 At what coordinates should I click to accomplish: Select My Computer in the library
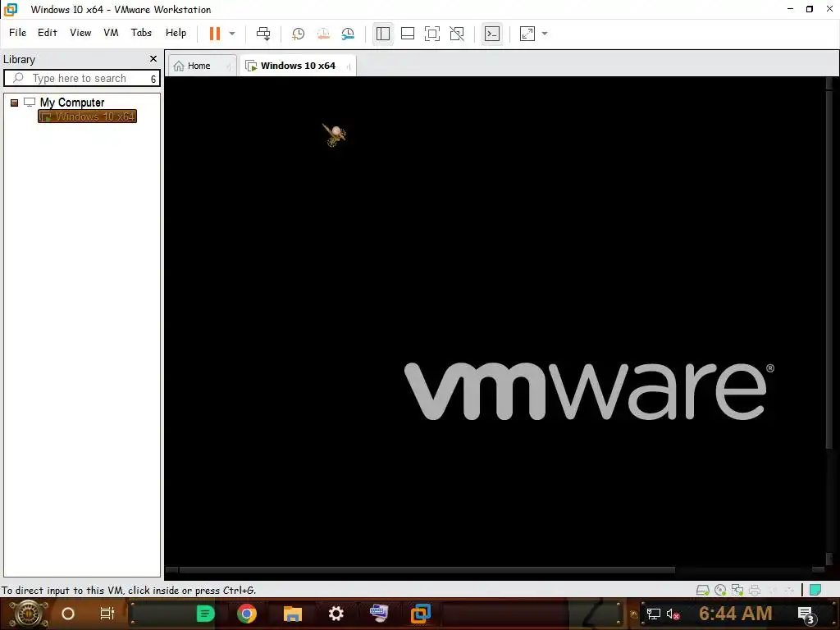(x=72, y=103)
